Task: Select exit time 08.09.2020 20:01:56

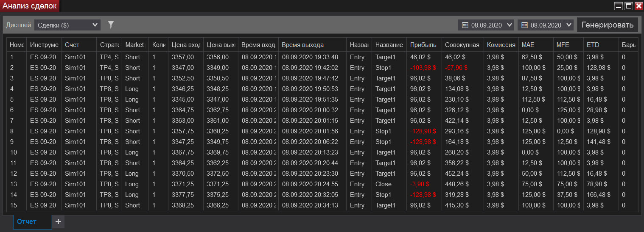Action: [x=310, y=131]
